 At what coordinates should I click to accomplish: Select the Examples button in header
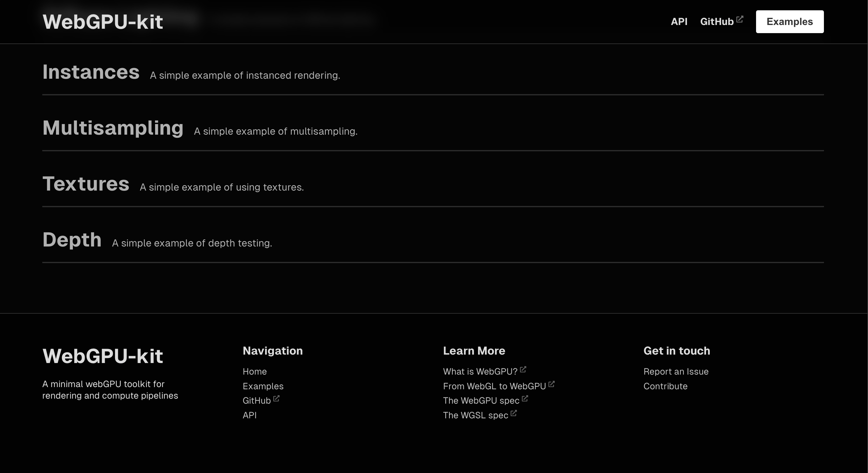[790, 22]
